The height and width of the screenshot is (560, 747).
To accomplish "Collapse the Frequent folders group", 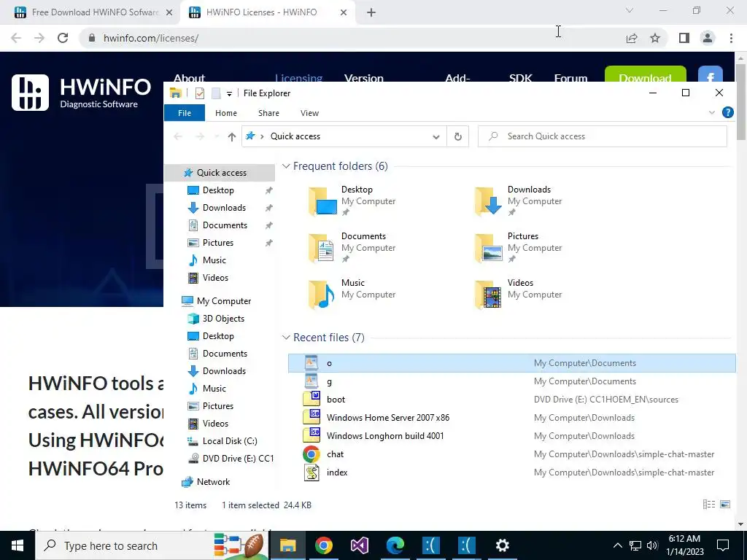I will coord(286,166).
